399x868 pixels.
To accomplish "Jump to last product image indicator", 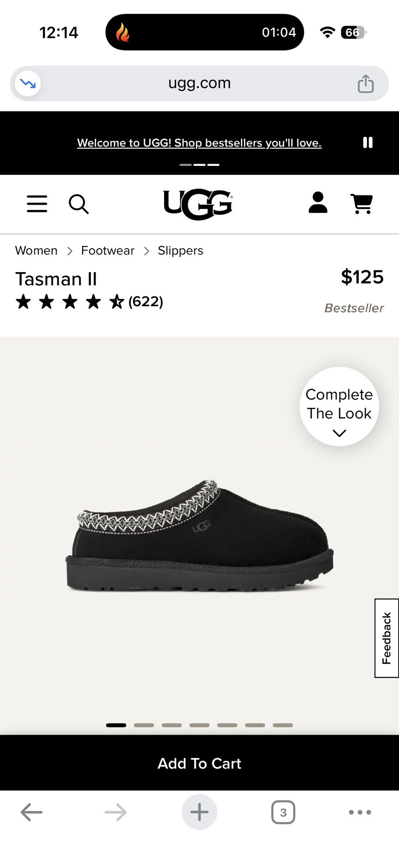I will [x=283, y=725].
